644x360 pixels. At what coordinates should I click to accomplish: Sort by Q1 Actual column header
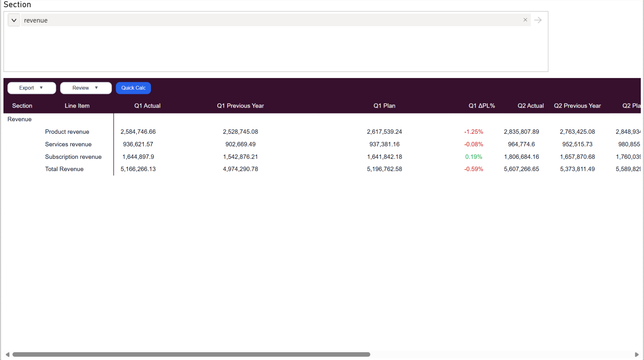147,106
